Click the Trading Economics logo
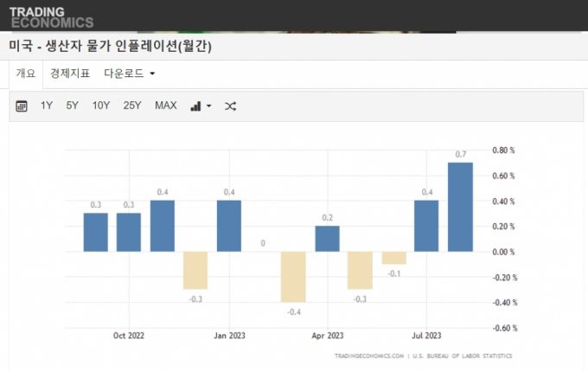The width and height of the screenshot is (588, 372). (x=51, y=16)
